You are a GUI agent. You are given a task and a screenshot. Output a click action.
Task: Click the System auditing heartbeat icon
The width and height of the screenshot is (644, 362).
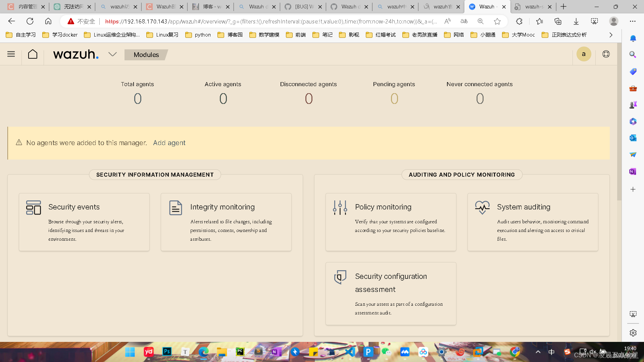pos(482,207)
